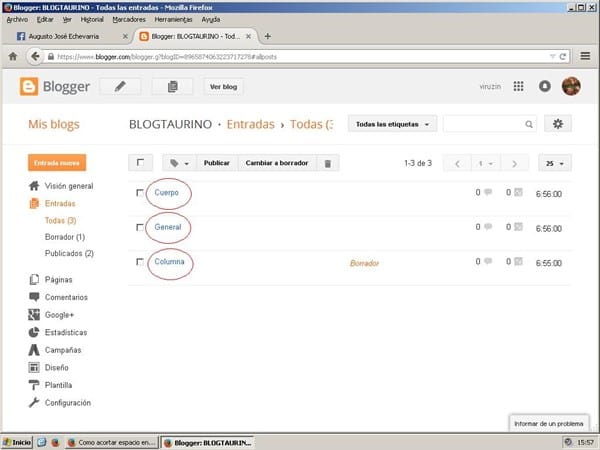Image resolution: width=600 pixels, height=450 pixels.
Task: Click the Estadísticas pie chart icon
Action: pos(34,332)
